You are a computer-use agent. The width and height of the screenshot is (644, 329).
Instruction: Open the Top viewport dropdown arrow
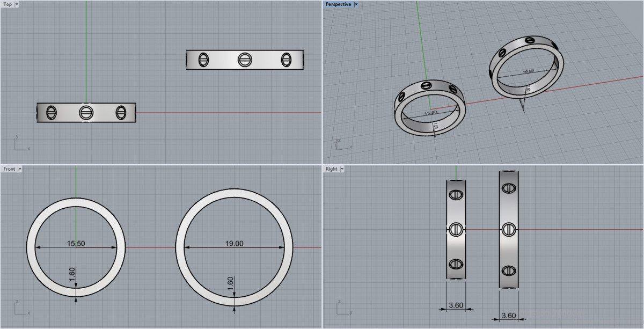(x=17, y=4)
